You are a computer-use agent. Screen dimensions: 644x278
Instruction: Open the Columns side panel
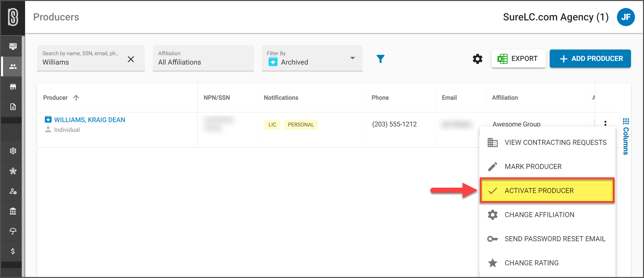click(x=626, y=136)
